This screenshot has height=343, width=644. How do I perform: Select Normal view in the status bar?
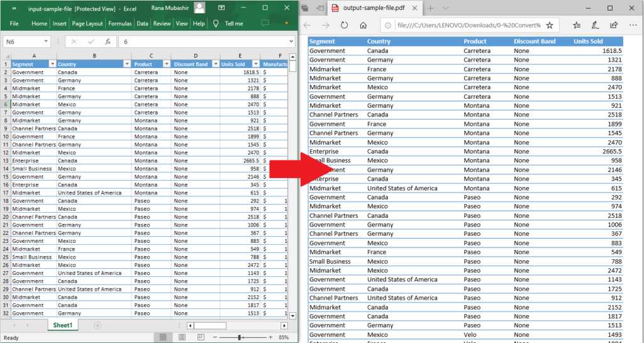click(163, 337)
